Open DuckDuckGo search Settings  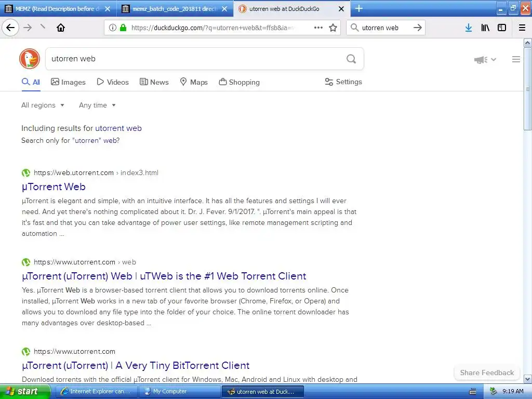(x=343, y=82)
